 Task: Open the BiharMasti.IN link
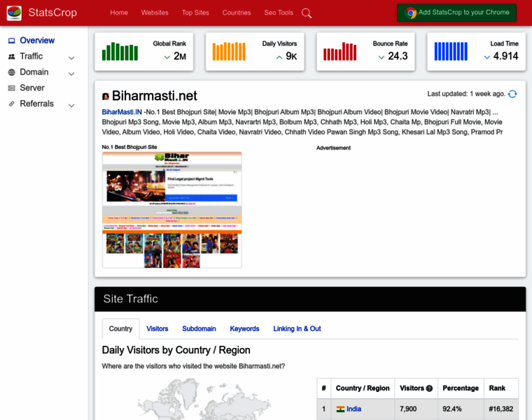(122, 112)
